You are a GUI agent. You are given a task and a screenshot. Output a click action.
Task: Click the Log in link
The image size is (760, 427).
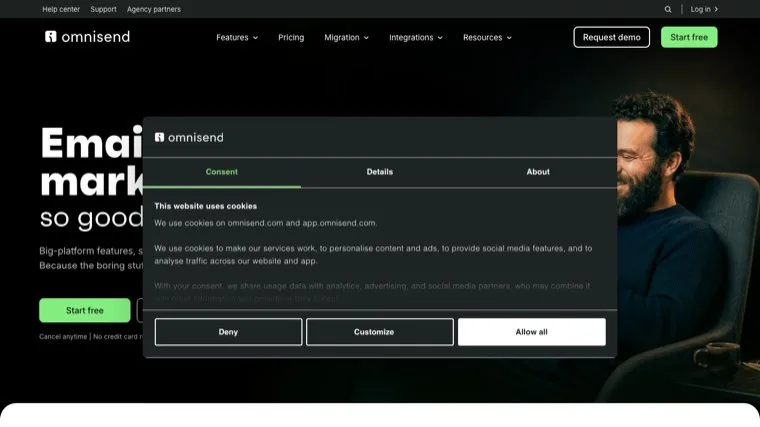tap(704, 9)
